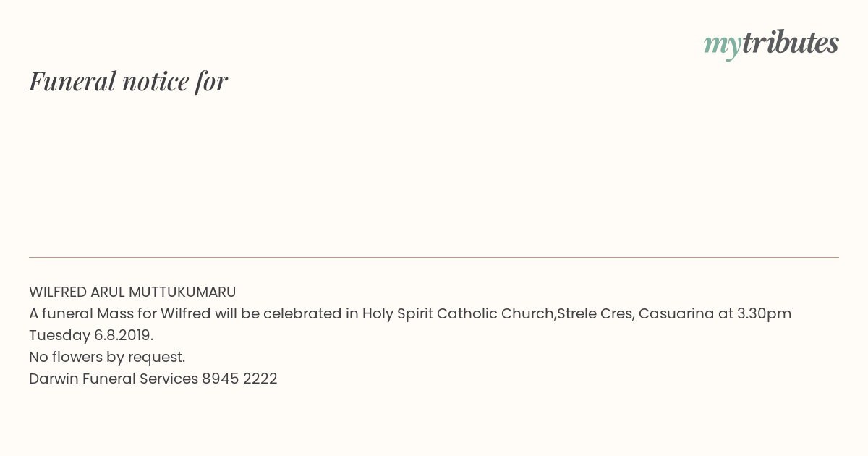Image resolution: width=868 pixels, height=456 pixels.
Task: Click the name WILFRED ARUL MUTTUKUMARU
Action: click(132, 292)
